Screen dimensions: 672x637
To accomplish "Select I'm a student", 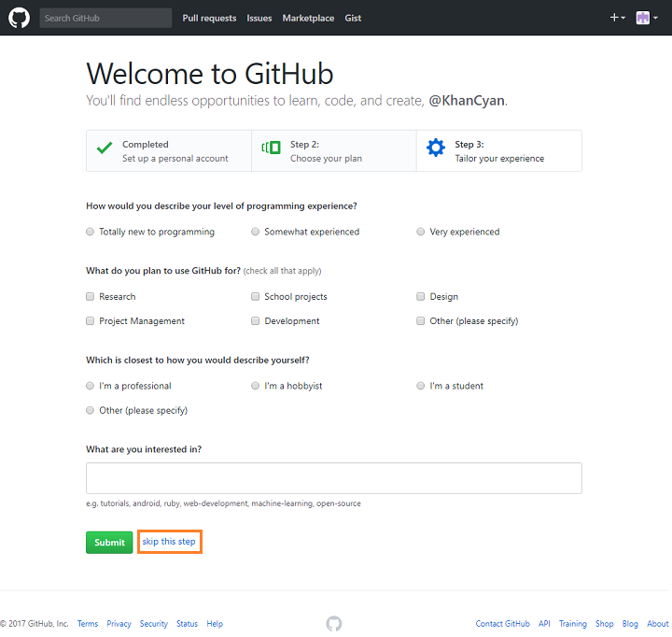I will click(x=421, y=386).
